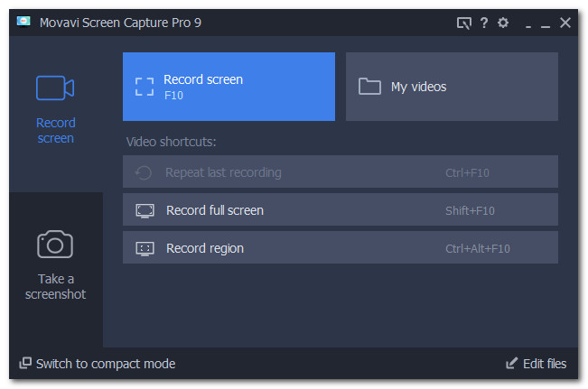This screenshot has width=588, height=389.
Task: Click the small minimize-to-tray dash icon
Action: pos(528,26)
